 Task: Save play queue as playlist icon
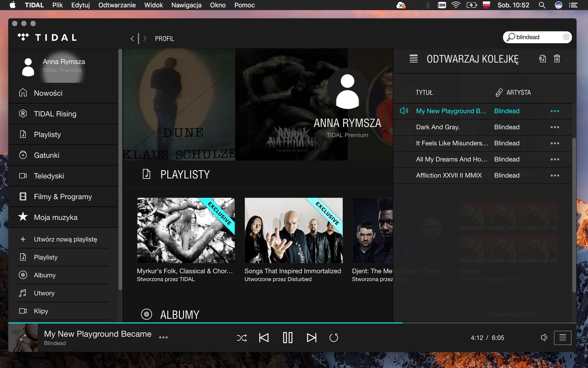542,59
